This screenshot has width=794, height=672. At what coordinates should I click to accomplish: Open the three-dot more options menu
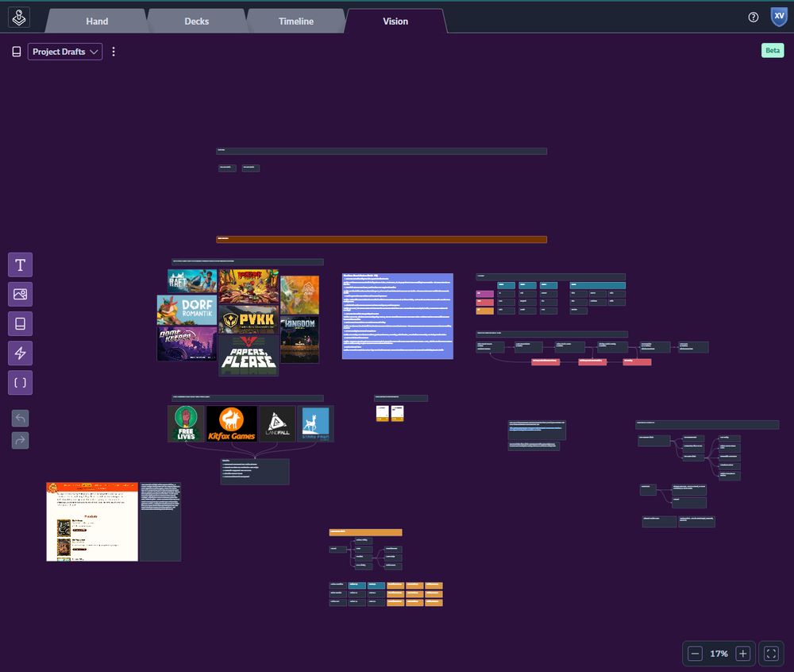[114, 52]
